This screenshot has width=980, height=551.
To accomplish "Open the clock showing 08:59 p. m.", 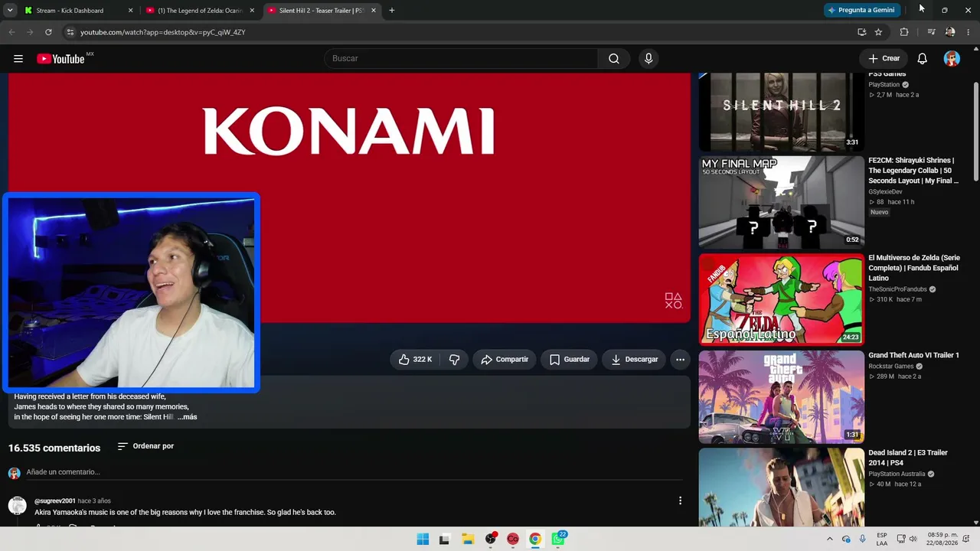I will point(942,540).
